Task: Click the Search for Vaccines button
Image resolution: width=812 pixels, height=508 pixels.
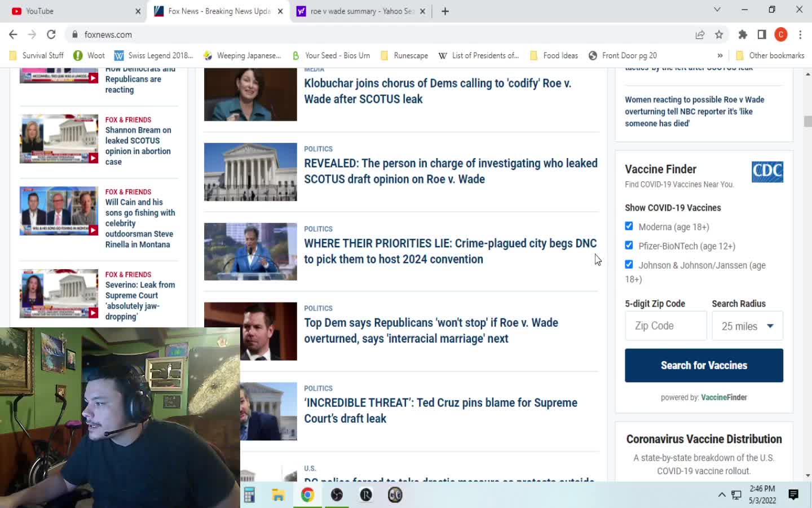Action: pyautogui.click(x=704, y=365)
